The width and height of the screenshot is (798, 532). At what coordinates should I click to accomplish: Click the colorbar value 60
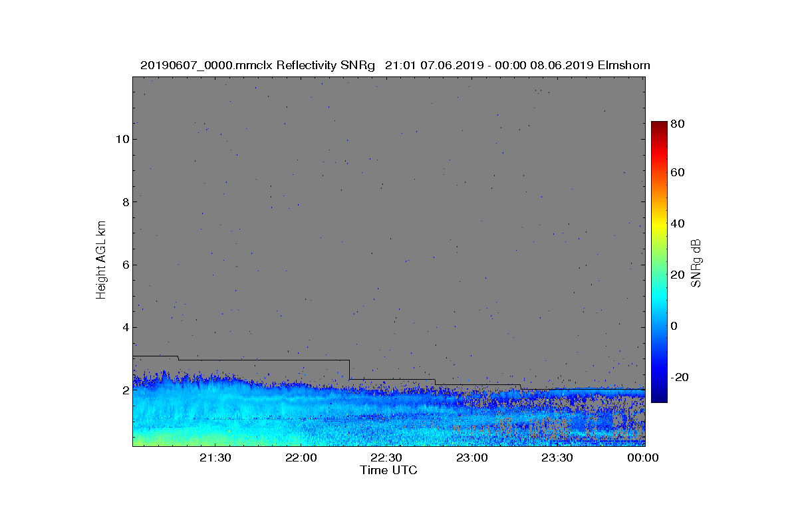678,173
